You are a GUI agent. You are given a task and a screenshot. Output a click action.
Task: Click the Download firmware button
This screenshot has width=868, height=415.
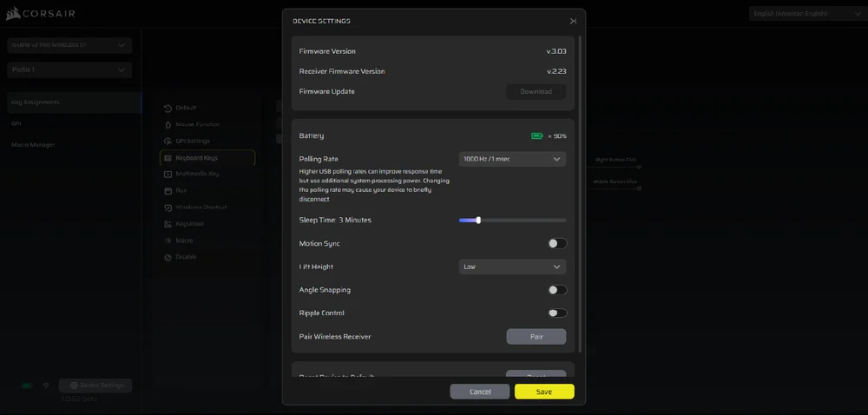[x=536, y=91]
